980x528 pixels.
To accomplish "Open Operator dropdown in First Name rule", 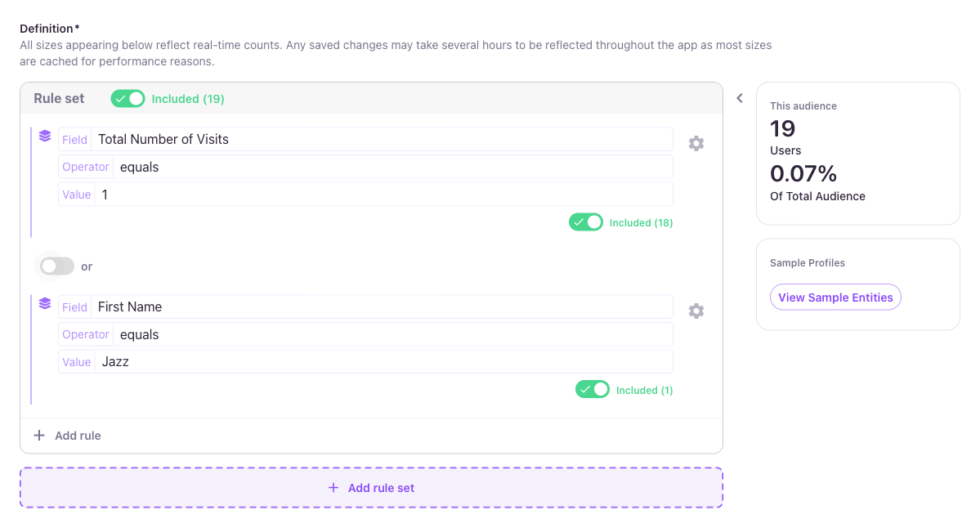I will (x=365, y=334).
